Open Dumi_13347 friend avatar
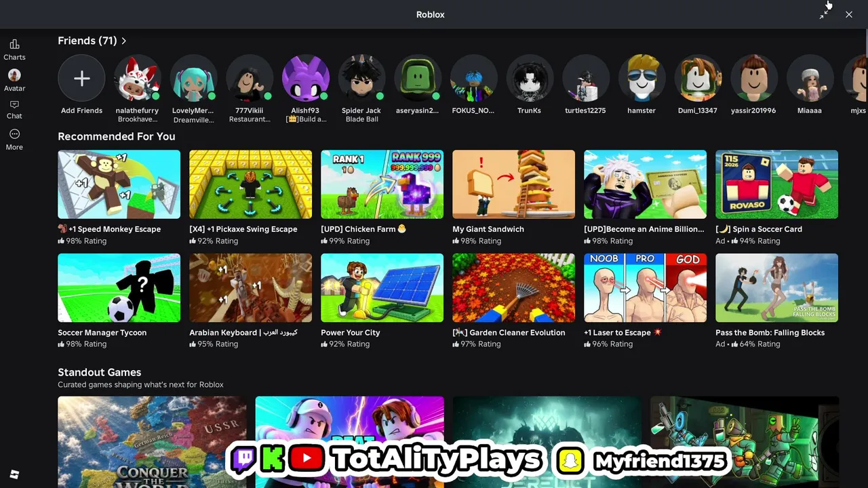 (697, 79)
